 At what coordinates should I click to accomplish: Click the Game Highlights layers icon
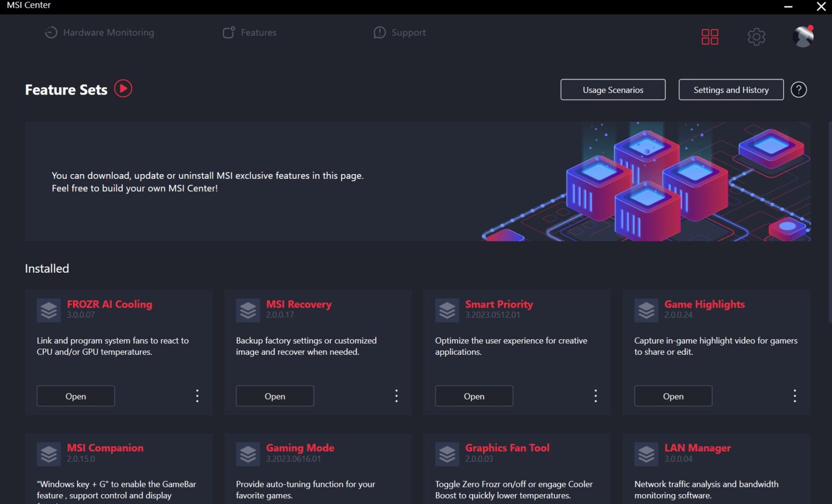click(x=646, y=310)
